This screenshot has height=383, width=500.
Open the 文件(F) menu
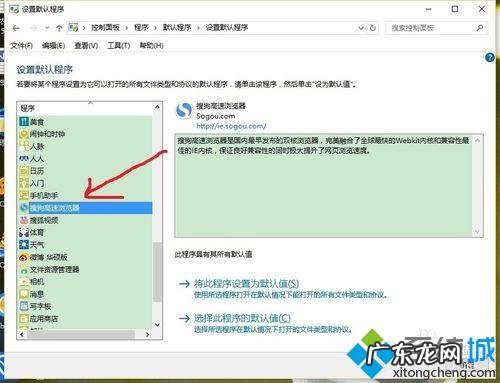(x=21, y=46)
